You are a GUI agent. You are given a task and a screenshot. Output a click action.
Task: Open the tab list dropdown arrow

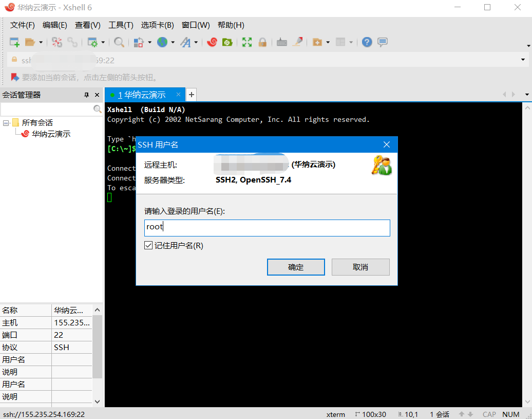tap(526, 95)
